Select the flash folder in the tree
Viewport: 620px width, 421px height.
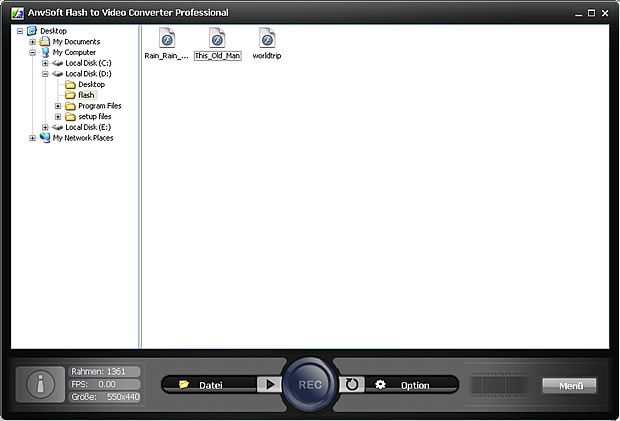(x=86, y=95)
